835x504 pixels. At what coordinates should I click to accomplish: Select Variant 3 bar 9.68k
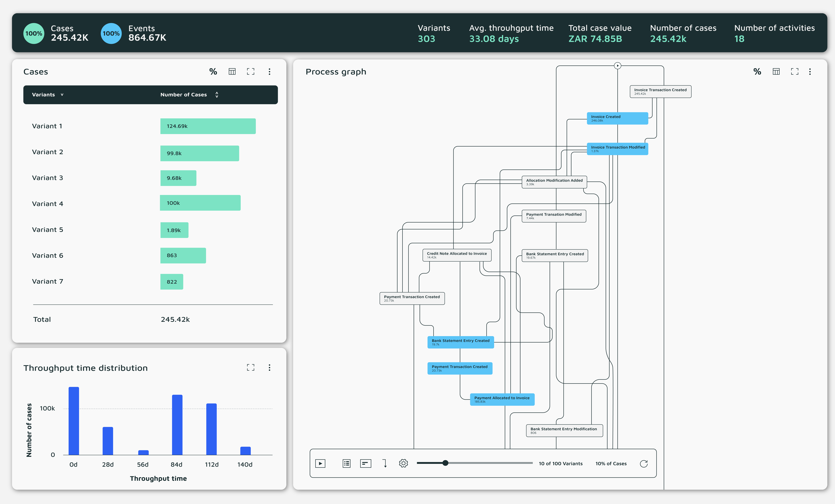click(x=178, y=178)
